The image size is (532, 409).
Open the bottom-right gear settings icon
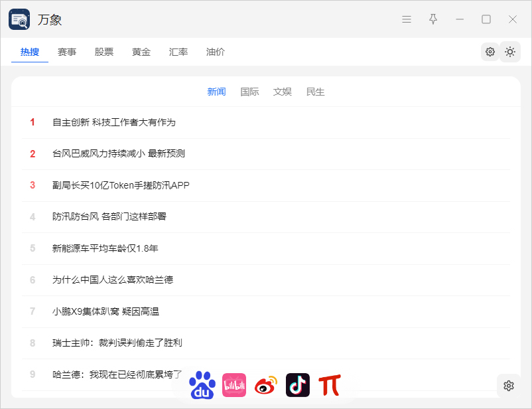(509, 386)
